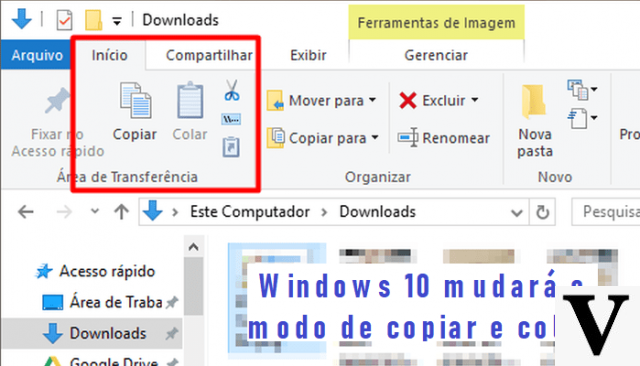
Task: Switch to the Início tab
Action: pyautogui.click(x=109, y=55)
